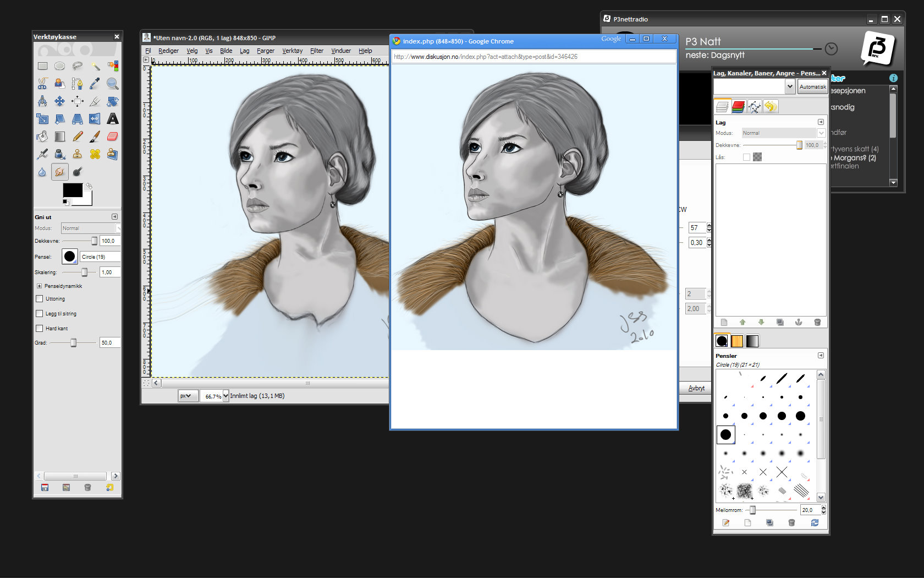Click the Chrome address bar URL
Screen dimensions: 924x578
[x=486, y=57]
